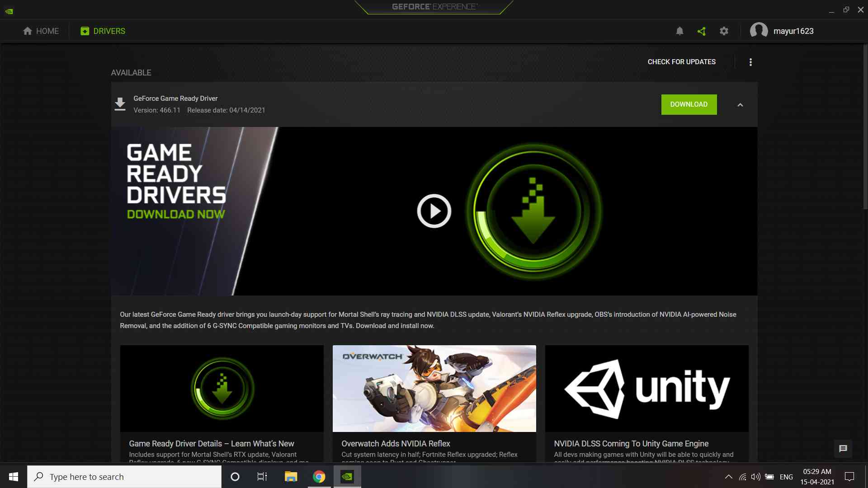This screenshot has width=868, height=488.
Task: Open Game Ready Driver Details link
Action: click(211, 444)
